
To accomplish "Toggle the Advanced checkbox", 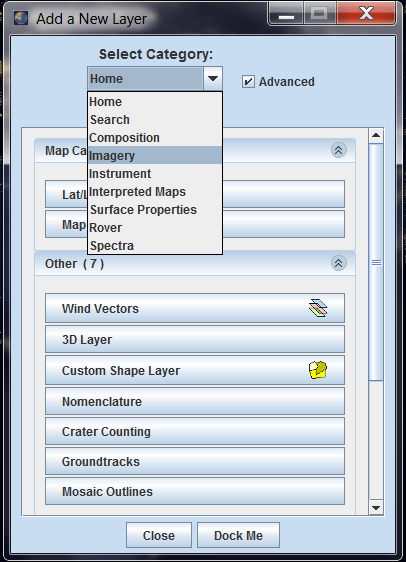I will click(248, 81).
